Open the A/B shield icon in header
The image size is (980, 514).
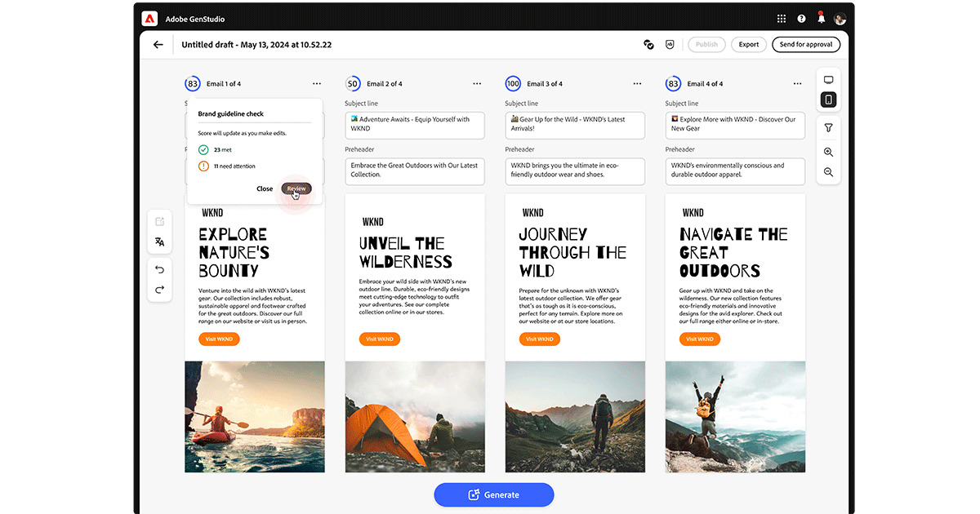pos(670,45)
